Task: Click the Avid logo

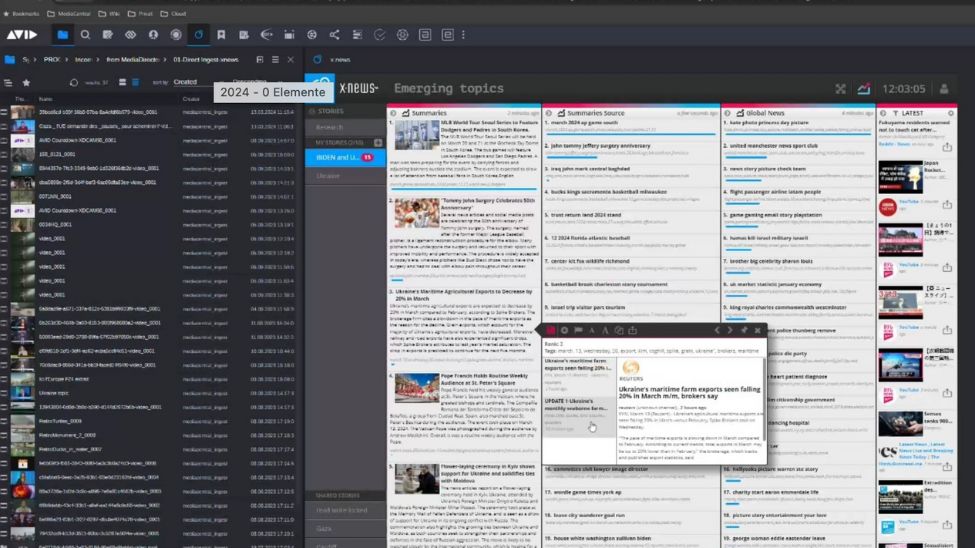Action: [22, 35]
